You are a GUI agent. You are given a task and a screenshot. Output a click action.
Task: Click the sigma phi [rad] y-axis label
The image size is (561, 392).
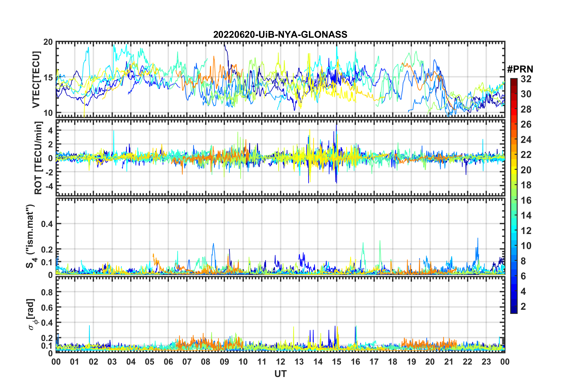pyautogui.click(x=32, y=314)
